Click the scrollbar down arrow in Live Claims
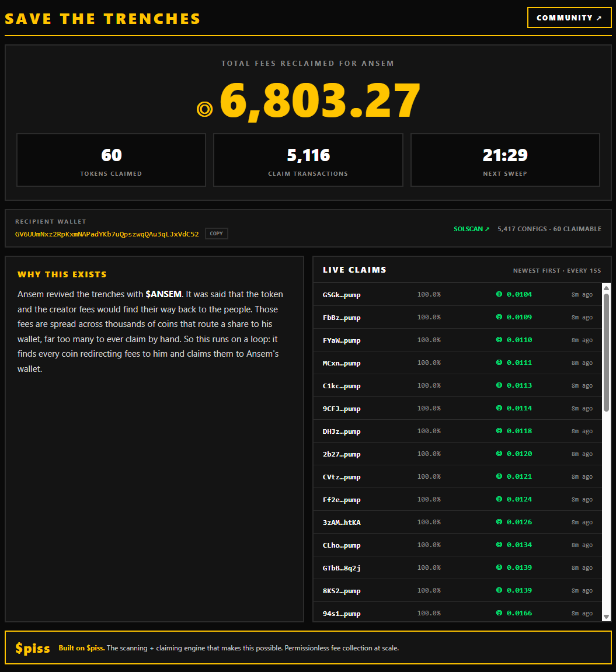 point(606,617)
